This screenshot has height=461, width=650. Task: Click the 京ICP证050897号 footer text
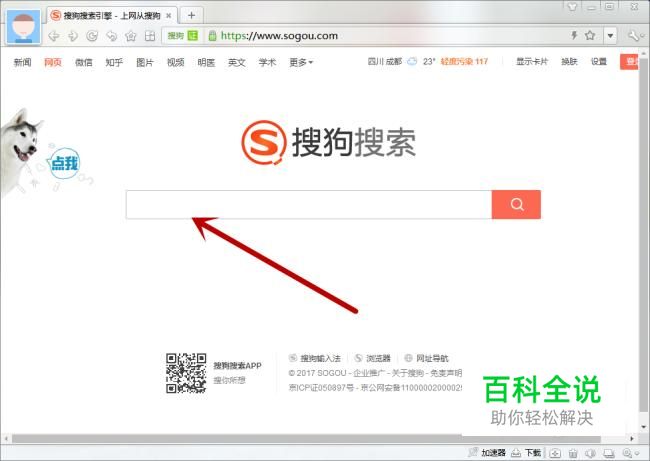coord(321,388)
